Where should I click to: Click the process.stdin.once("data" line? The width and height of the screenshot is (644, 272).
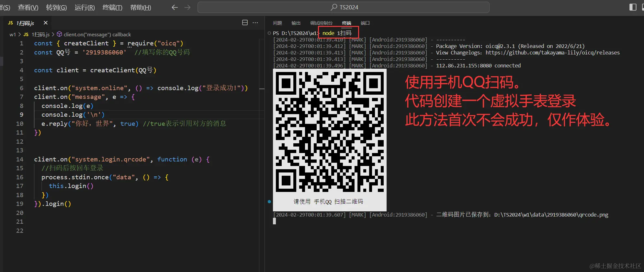pyautogui.click(x=105, y=177)
